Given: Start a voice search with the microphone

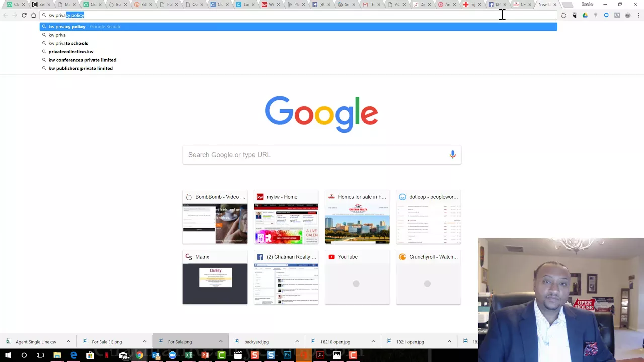Looking at the screenshot, I should [453, 155].
